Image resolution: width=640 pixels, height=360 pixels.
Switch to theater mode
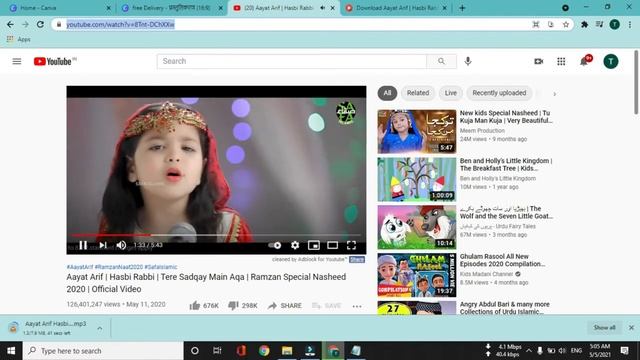coord(332,245)
